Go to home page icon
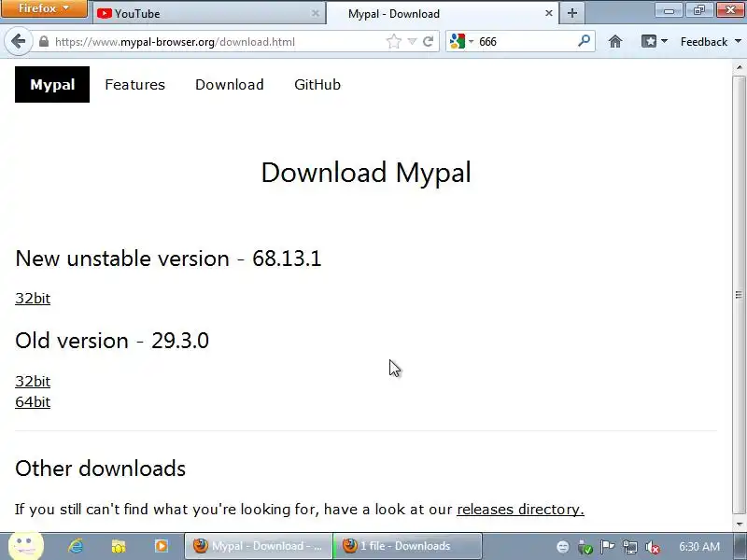This screenshot has width=747, height=560. point(615,41)
